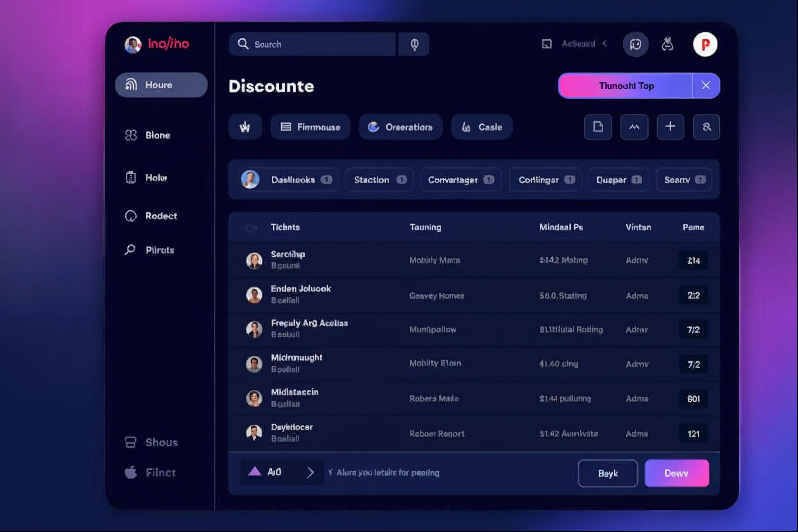This screenshot has height=532, width=798.
Task: Click the user profile icon in header
Action: (x=667, y=44)
